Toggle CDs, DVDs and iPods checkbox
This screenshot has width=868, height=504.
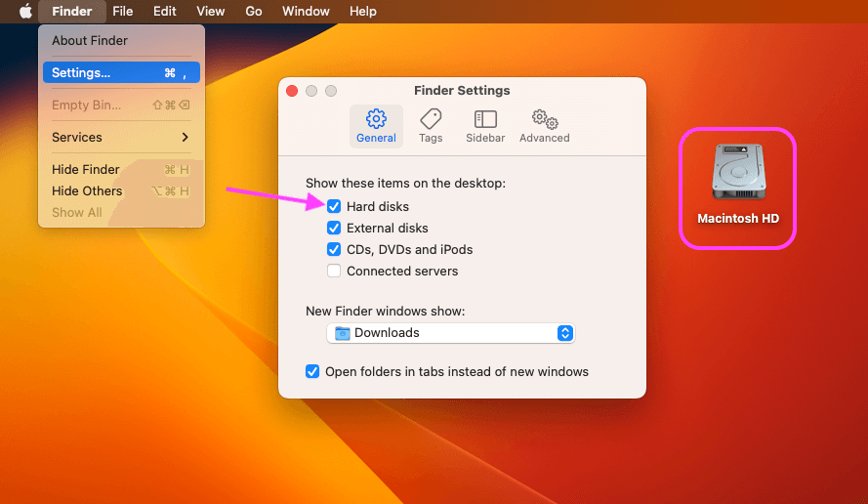click(x=334, y=249)
